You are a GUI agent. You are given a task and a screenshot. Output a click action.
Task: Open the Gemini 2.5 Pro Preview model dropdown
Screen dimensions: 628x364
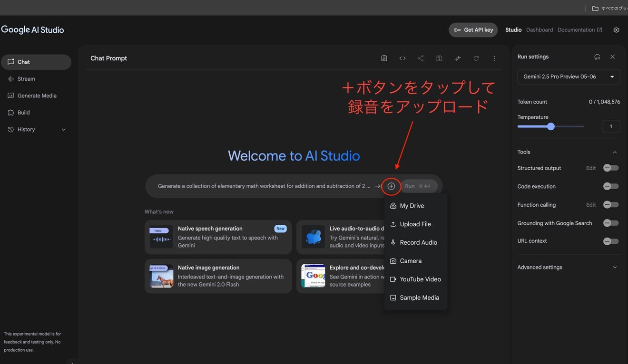[x=569, y=77]
